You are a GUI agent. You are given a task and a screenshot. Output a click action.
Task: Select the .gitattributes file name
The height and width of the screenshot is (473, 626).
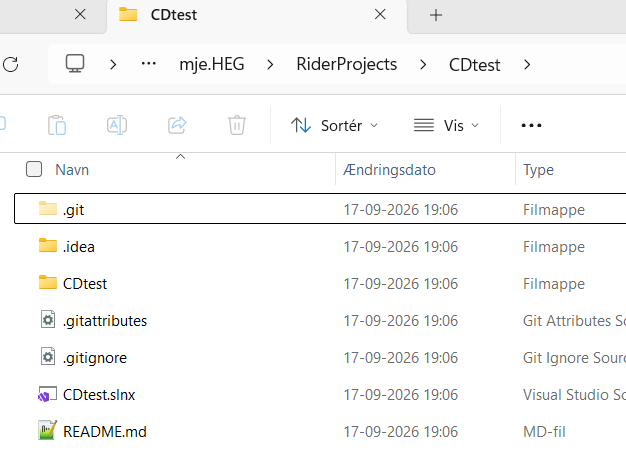click(105, 321)
